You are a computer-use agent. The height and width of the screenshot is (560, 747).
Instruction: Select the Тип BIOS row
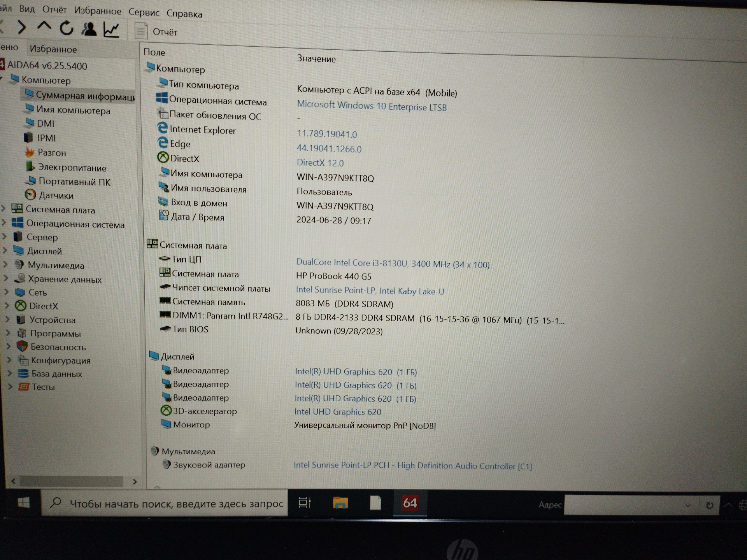tap(271, 330)
